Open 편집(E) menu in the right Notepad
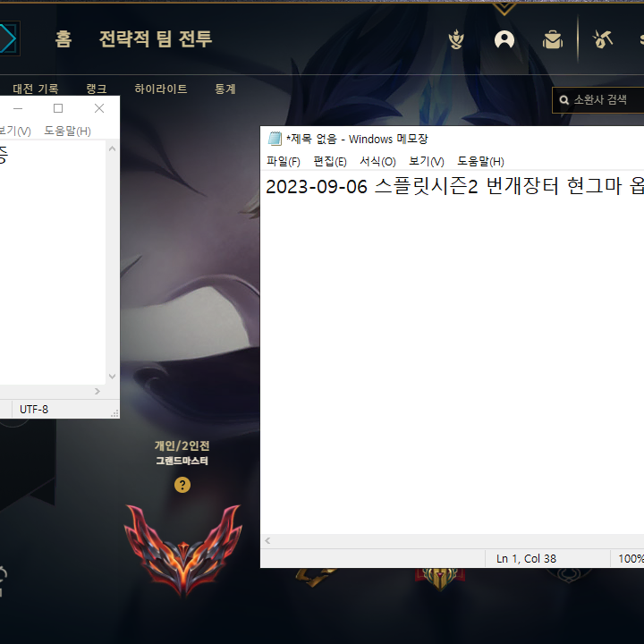644x644 pixels. pos(330,161)
